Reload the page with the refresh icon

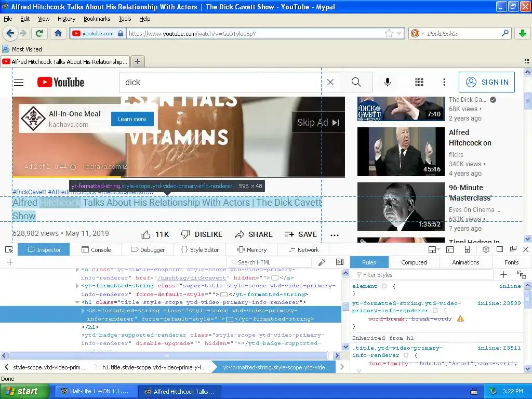(39, 33)
